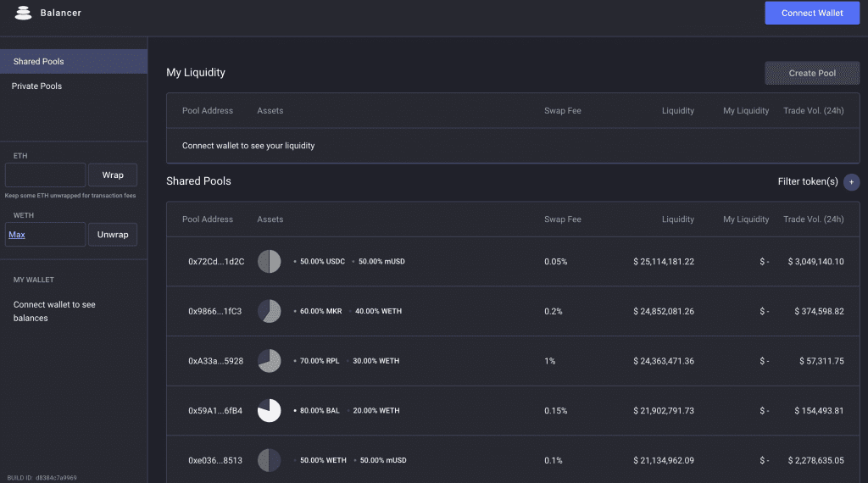Click the Max link in WETH field

(x=17, y=235)
